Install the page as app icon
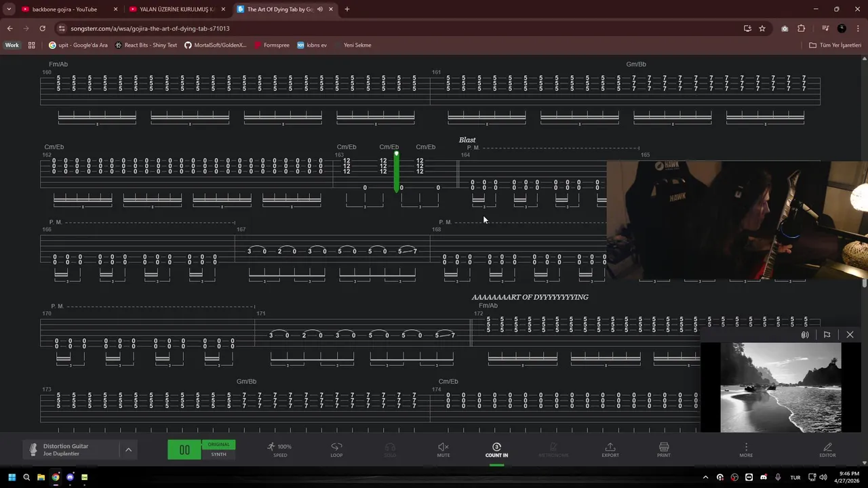868x488 pixels. (x=747, y=28)
